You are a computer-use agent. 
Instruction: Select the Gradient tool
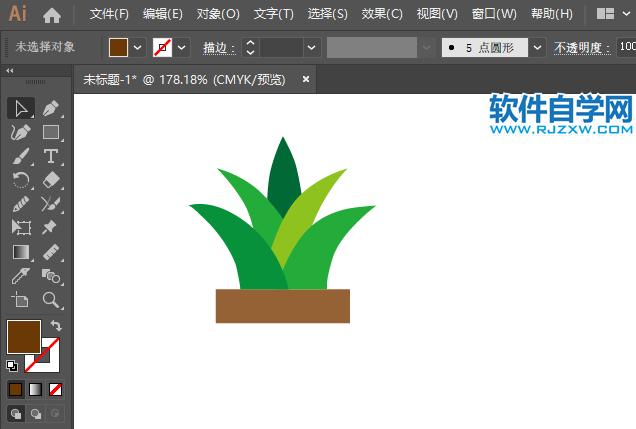[21, 252]
